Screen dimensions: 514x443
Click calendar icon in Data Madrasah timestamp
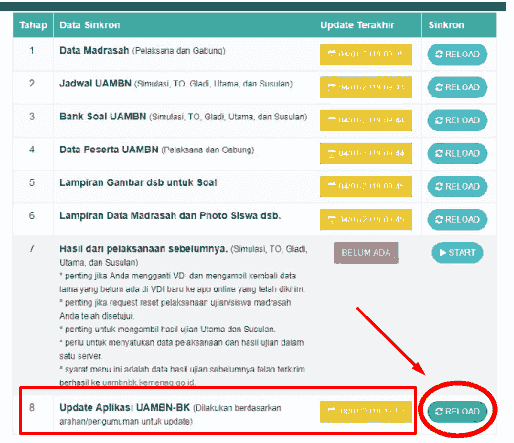click(x=332, y=53)
